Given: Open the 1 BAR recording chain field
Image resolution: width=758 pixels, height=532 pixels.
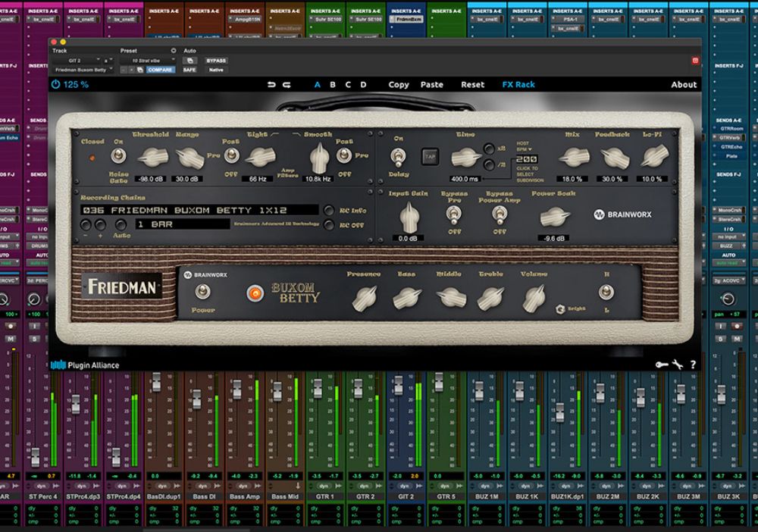Looking at the screenshot, I should [x=182, y=224].
